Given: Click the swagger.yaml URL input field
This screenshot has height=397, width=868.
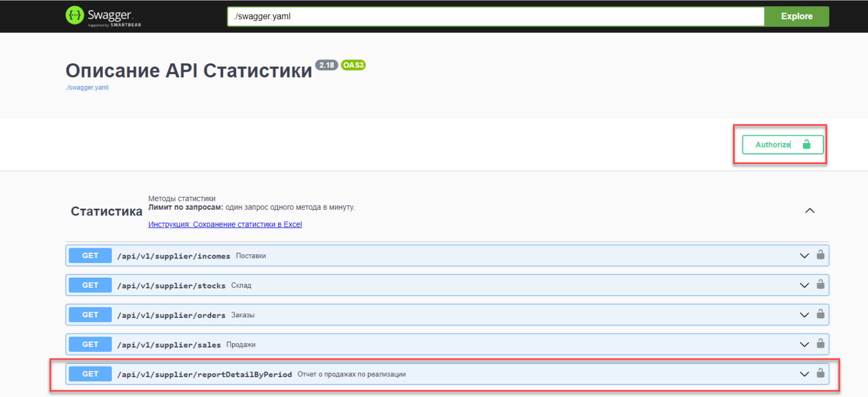Looking at the screenshot, I should (495, 16).
